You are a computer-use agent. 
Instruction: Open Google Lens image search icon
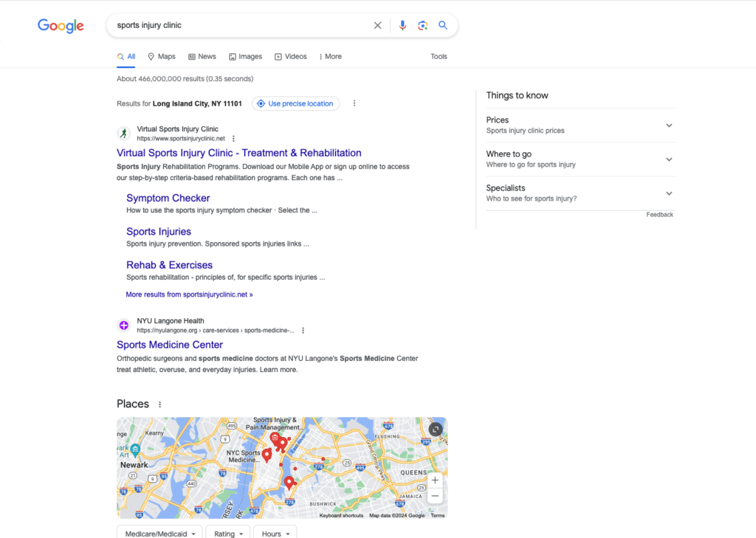(423, 26)
